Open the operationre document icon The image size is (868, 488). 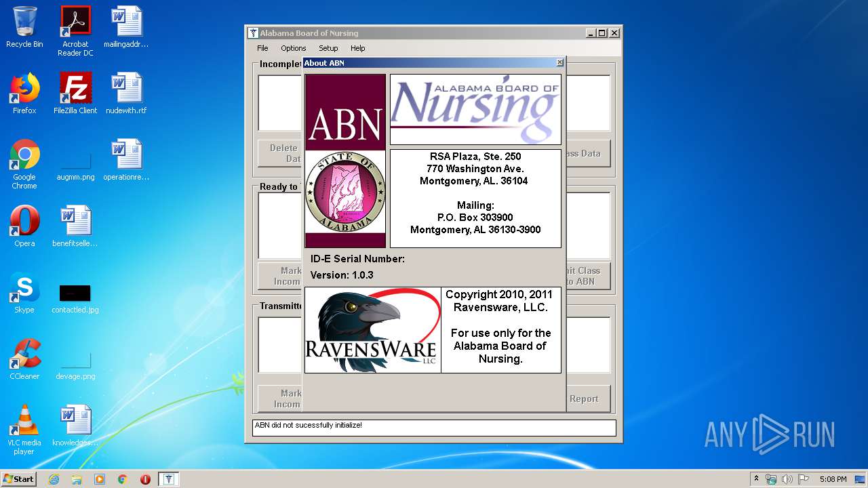(x=126, y=160)
